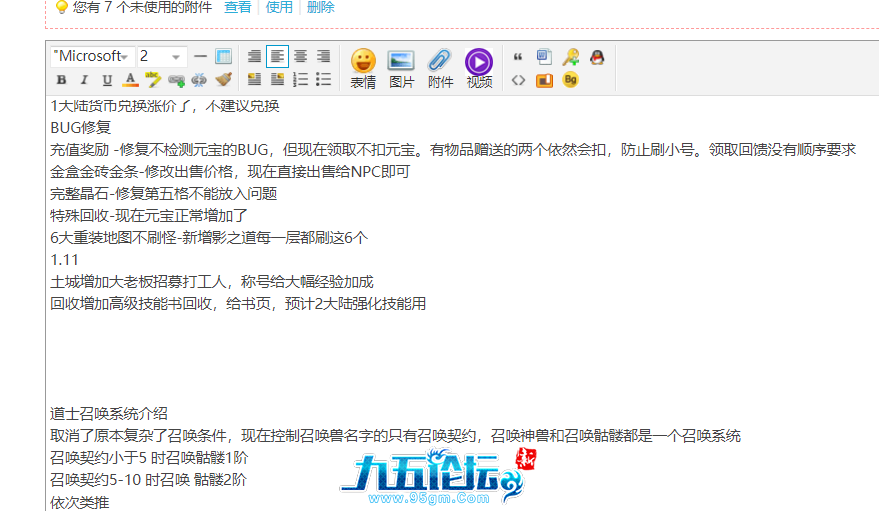Viewport: 879px width, 511px height.
Task: Click the line "依次类推"
Action: pyautogui.click(x=80, y=502)
